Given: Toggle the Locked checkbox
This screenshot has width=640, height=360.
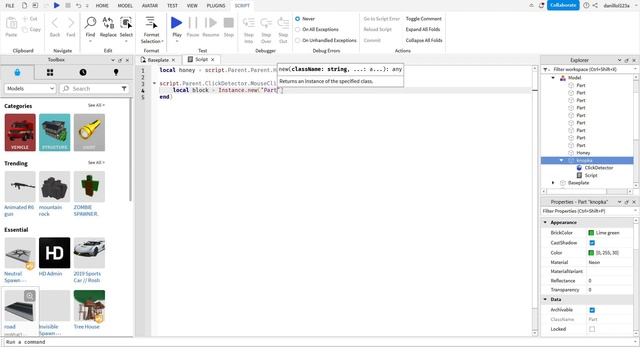Looking at the screenshot, I should tap(592, 329).
